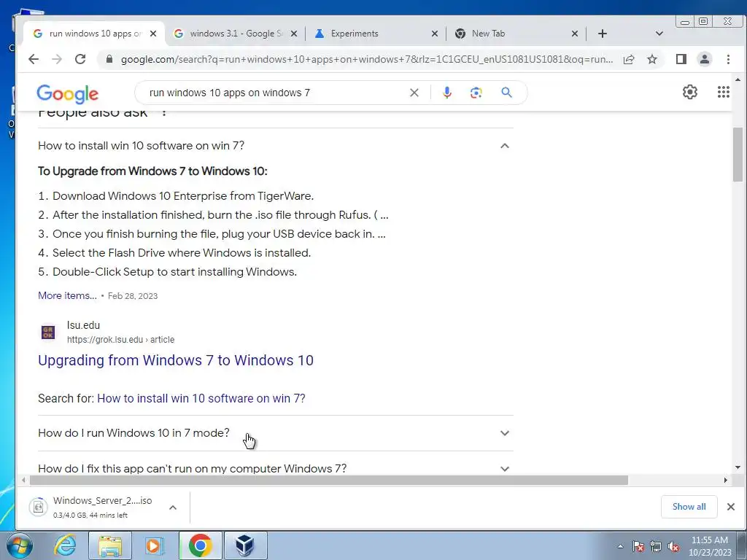Click the scroll-down arrow on vertical scrollbar
The height and width of the screenshot is (560, 747).
[x=738, y=467]
